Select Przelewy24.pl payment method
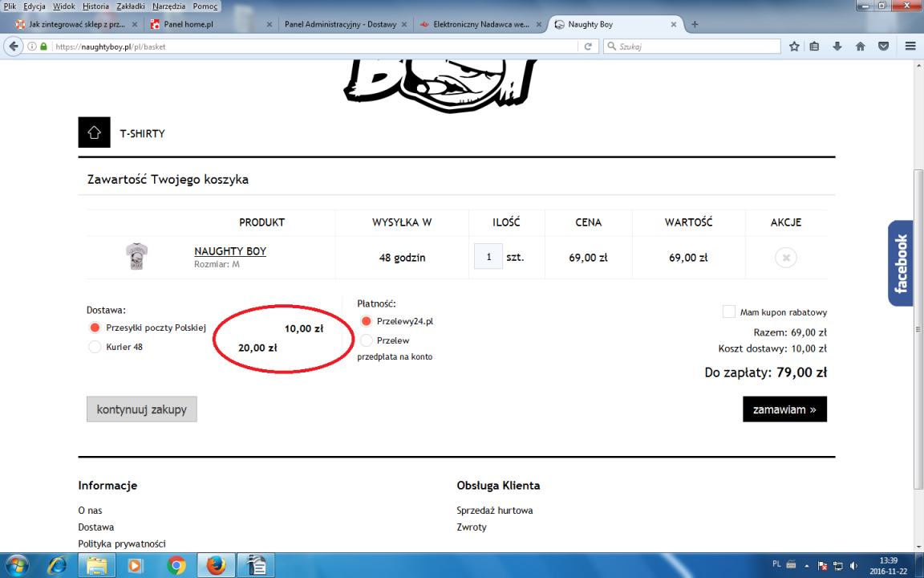 (366, 321)
